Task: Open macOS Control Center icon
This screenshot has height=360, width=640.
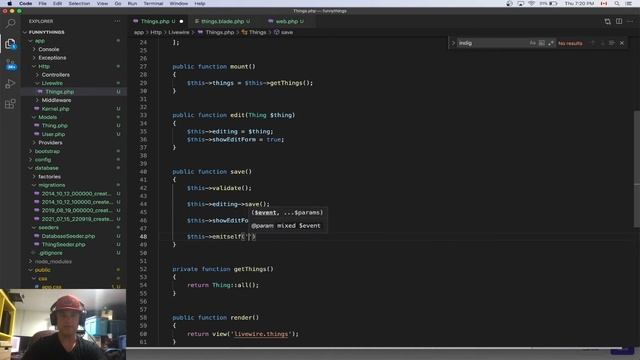Action: click(629, 3)
